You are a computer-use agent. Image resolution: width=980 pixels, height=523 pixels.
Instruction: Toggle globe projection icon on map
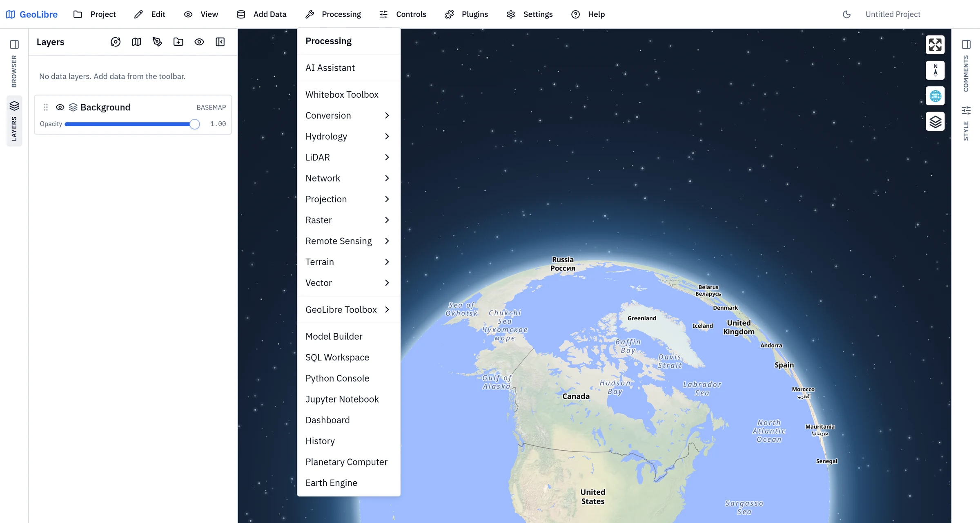[935, 96]
